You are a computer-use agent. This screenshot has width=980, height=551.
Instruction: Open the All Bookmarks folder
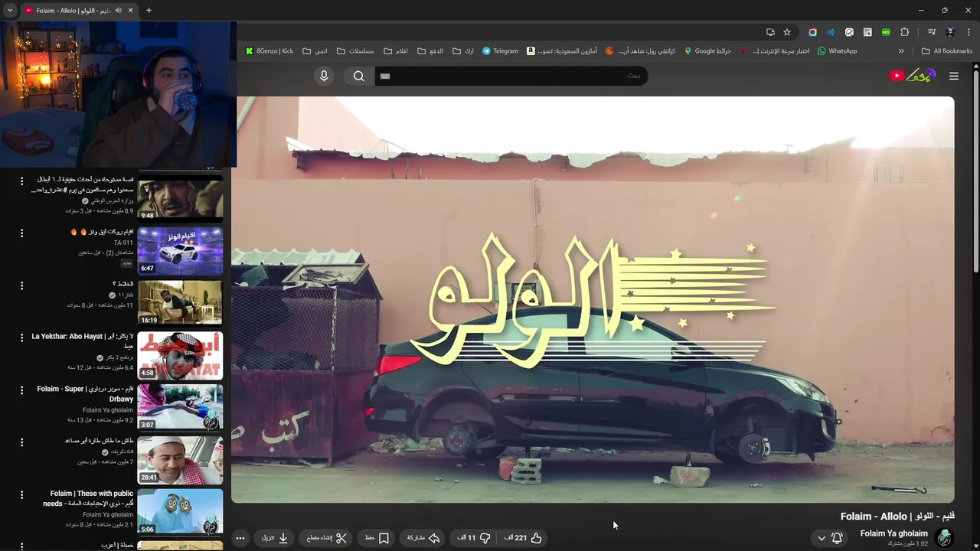[x=947, y=51]
